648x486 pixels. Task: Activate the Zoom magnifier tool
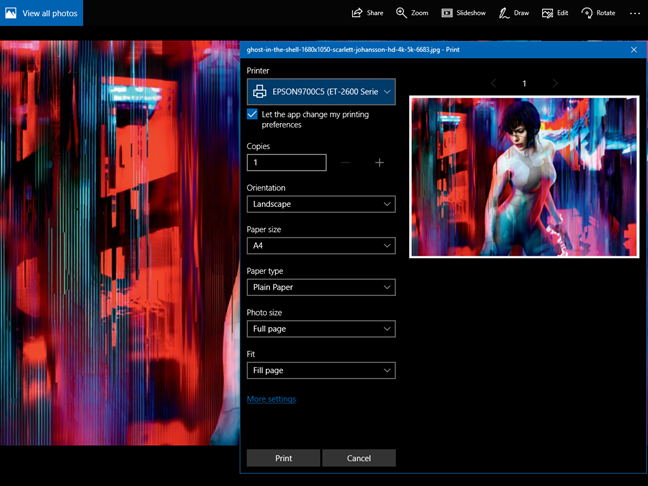(401, 13)
